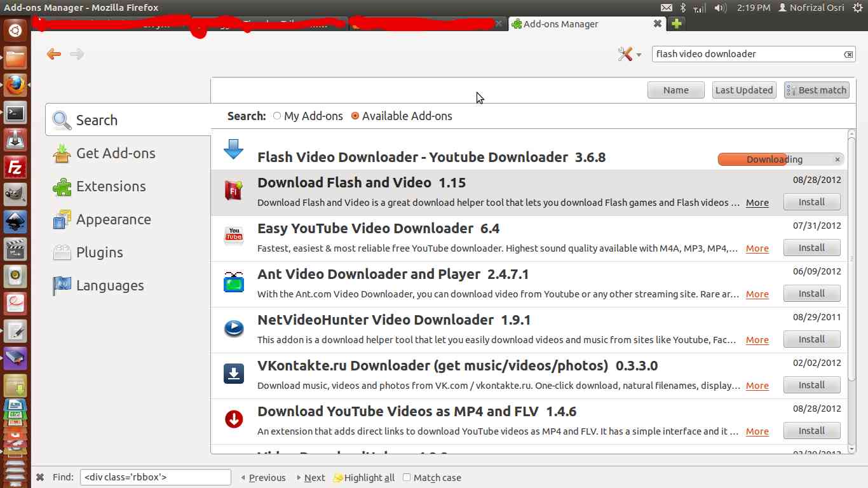Screen dimensions: 868x488
Task: Click the forward arrow in Add-ons Manager
Action: point(77,54)
